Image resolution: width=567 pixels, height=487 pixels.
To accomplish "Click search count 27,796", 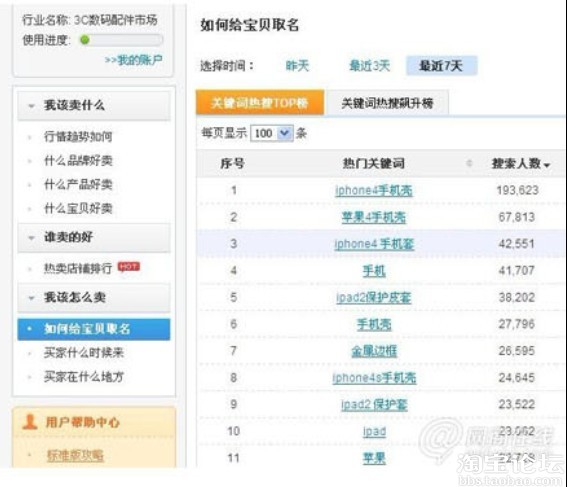I will click(516, 324).
